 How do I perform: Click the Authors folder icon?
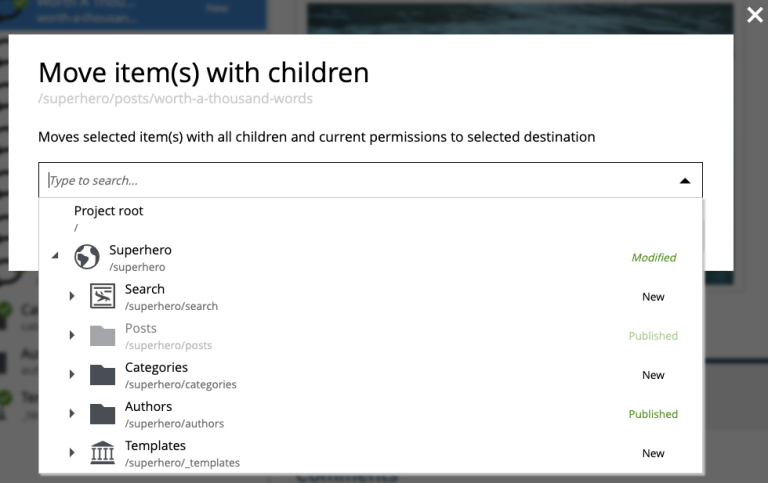coord(102,414)
